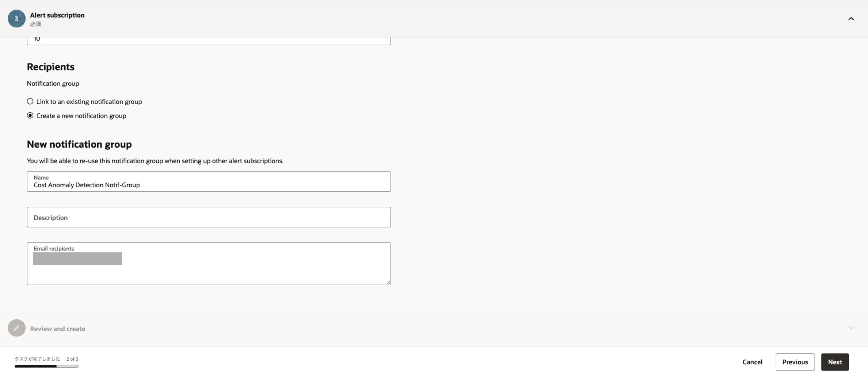Screen dimensions: 868x376
Task: Select Link to an existing notification group
Action: pyautogui.click(x=30, y=101)
